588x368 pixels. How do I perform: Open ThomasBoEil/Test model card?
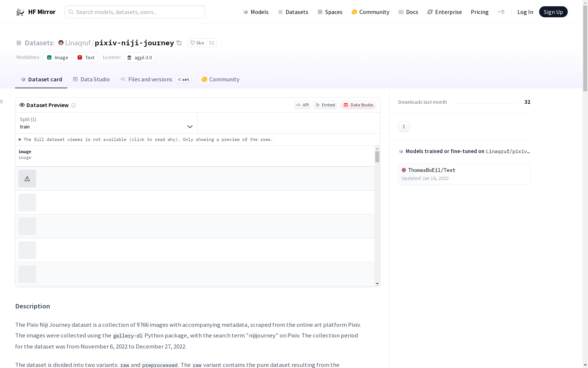[x=464, y=174]
